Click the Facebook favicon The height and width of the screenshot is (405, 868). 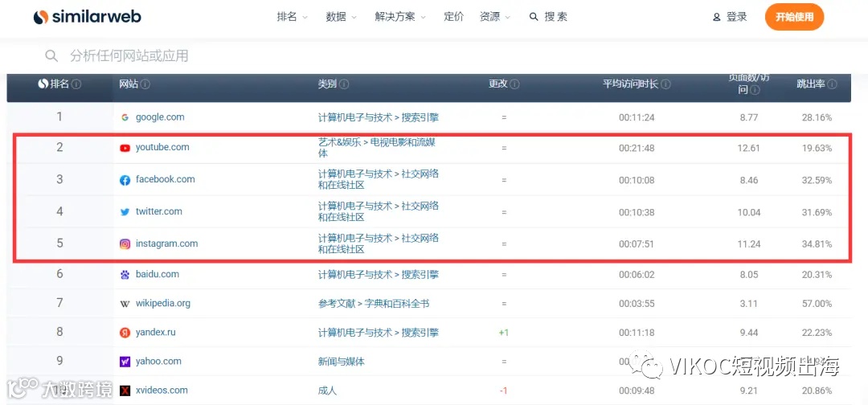click(x=125, y=180)
